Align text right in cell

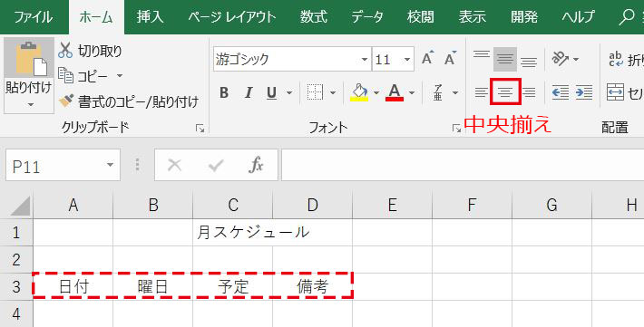pos(529,92)
